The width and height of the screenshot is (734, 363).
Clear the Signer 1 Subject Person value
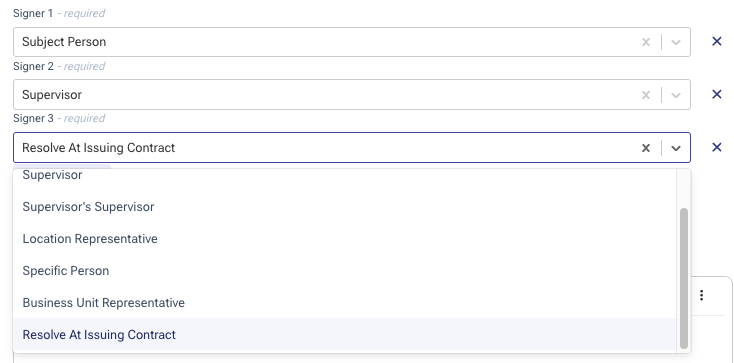[x=646, y=42]
